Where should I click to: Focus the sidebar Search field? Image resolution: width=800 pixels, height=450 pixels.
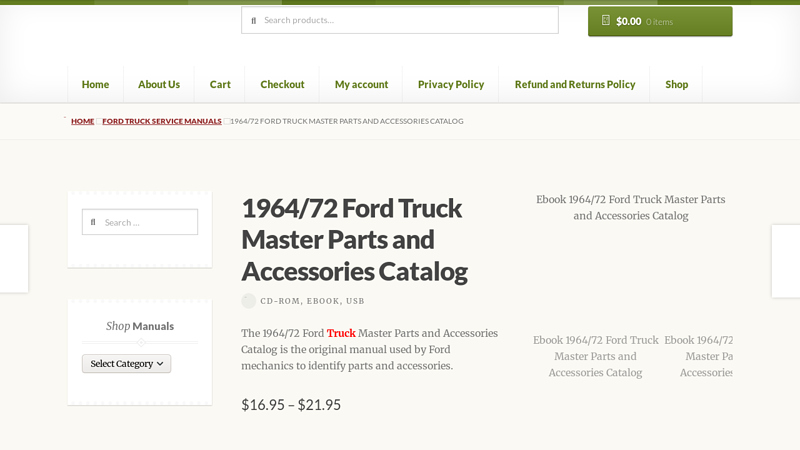[140, 222]
